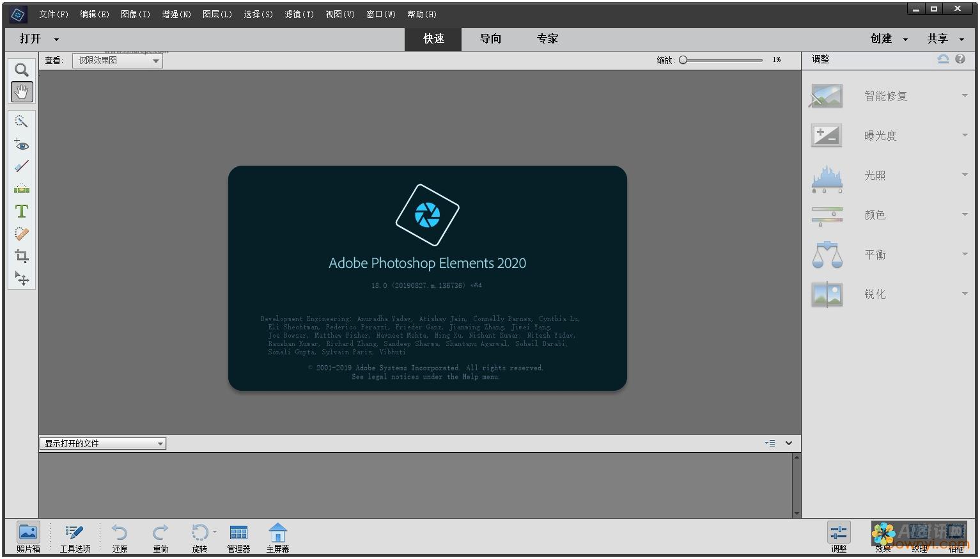Dismiss the Photoshop Elements 2020 splash screen
980x559 pixels.
click(428, 278)
